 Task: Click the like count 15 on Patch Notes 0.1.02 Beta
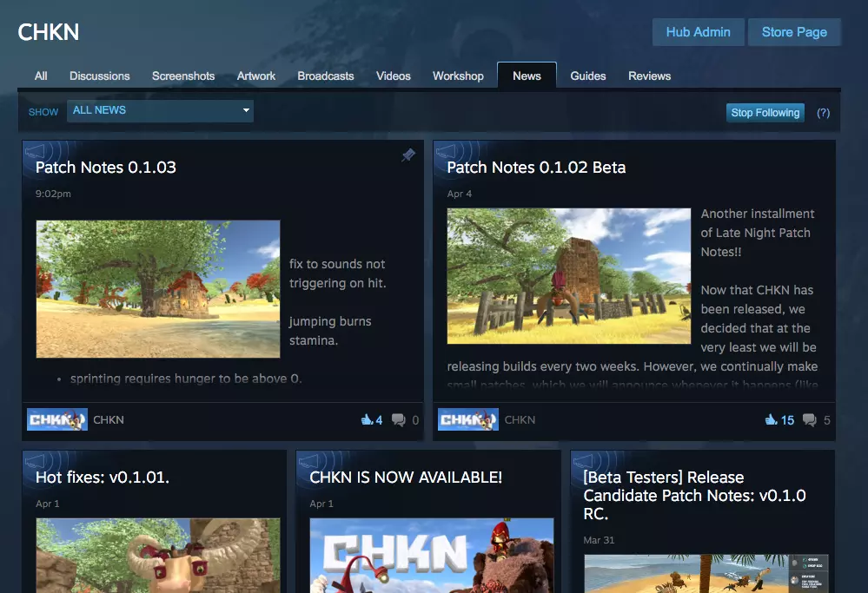click(x=787, y=420)
